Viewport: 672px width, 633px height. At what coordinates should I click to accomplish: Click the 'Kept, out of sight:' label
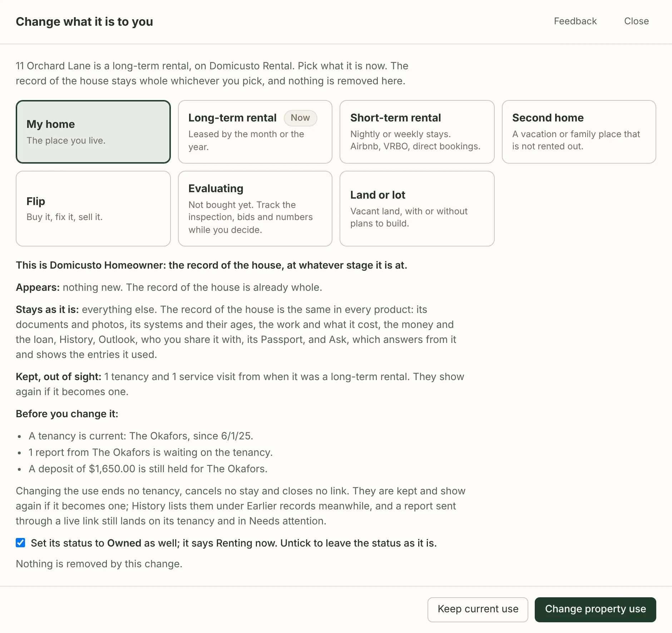59,377
